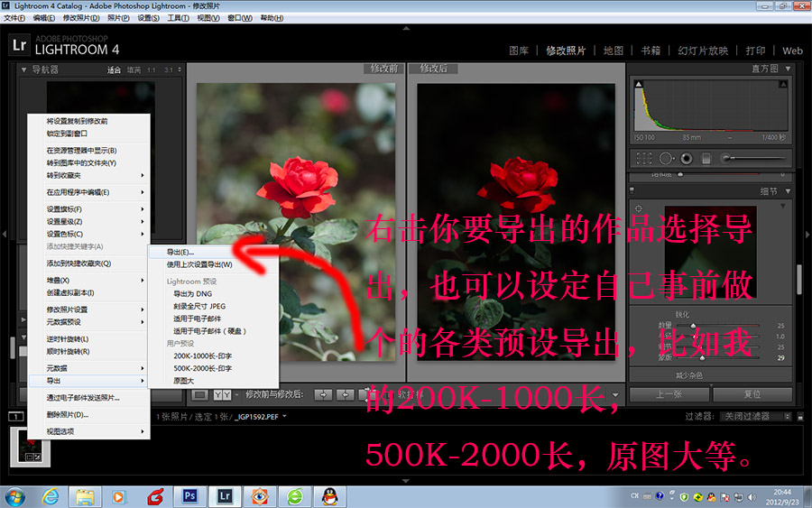This screenshot has width=812, height=508.
Task: Hide filmstrip via bottom arrow
Action: coord(406,481)
